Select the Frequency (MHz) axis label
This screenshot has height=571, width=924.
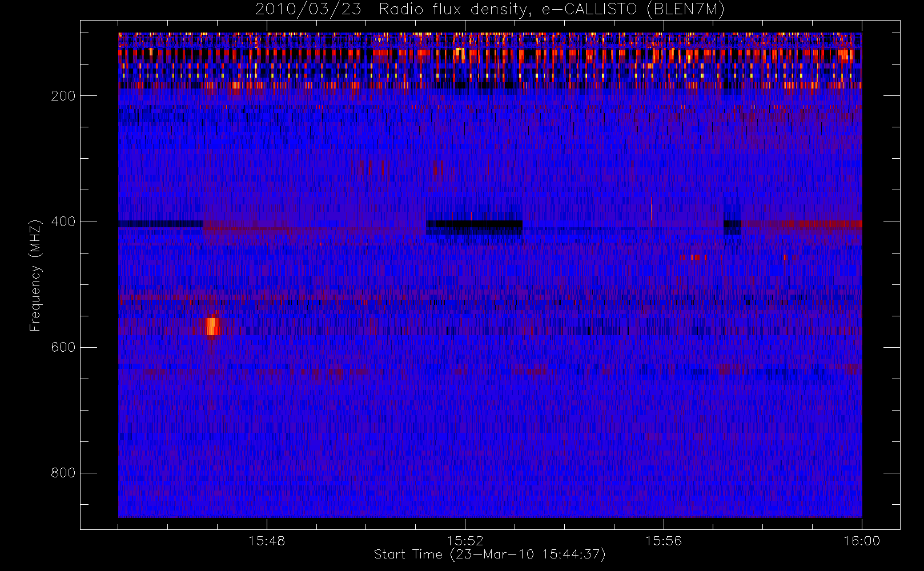click(35, 275)
